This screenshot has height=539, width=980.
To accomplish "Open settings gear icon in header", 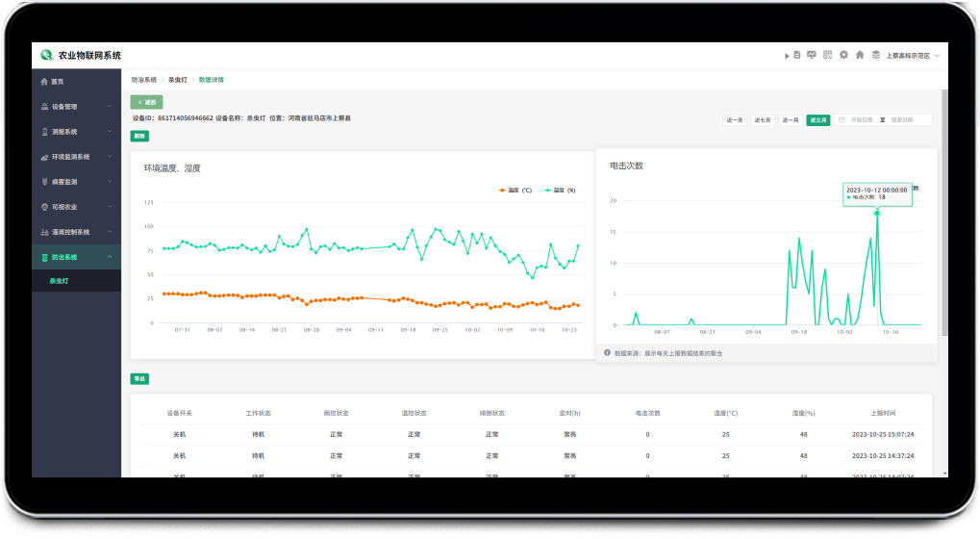I will [x=843, y=55].
